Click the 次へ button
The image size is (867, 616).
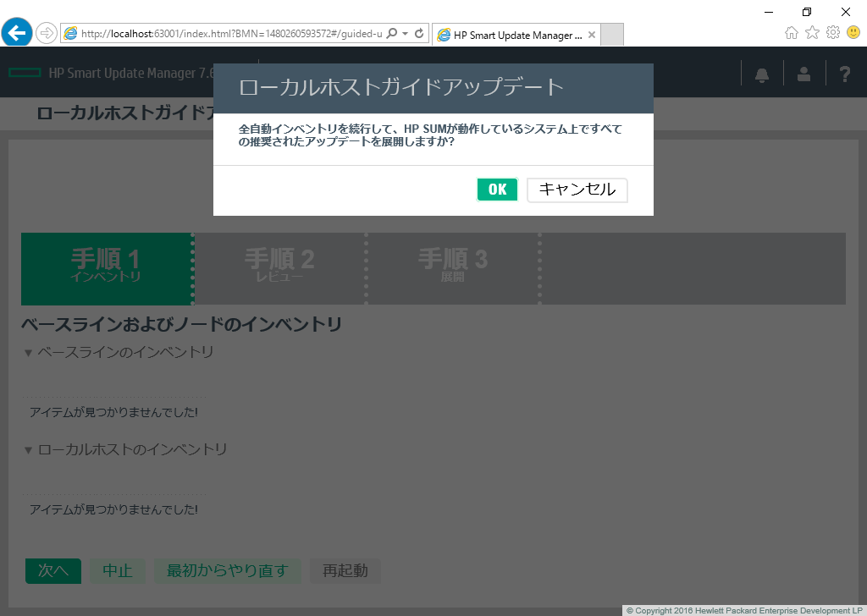(53, 570)
